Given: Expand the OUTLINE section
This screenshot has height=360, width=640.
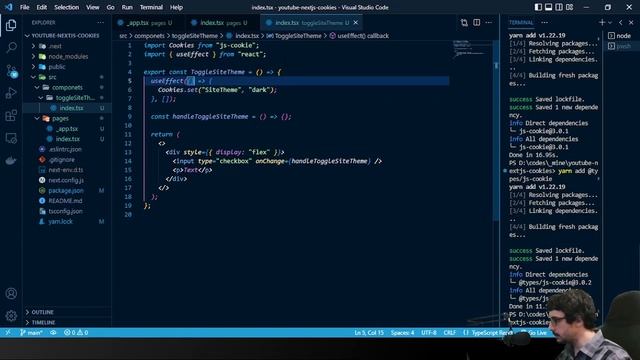Looking at the screenshot, I should tap(42, 312).
